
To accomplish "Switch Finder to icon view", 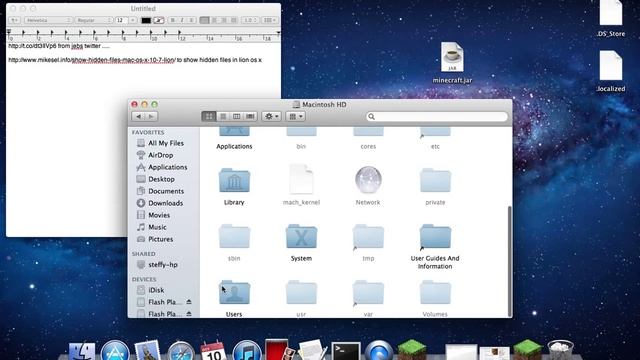I will point(209,117).
